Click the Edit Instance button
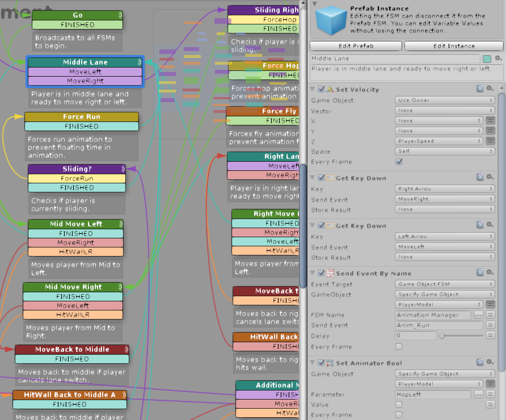This screenshot has height=420, width=506. (x=454, y=46)
